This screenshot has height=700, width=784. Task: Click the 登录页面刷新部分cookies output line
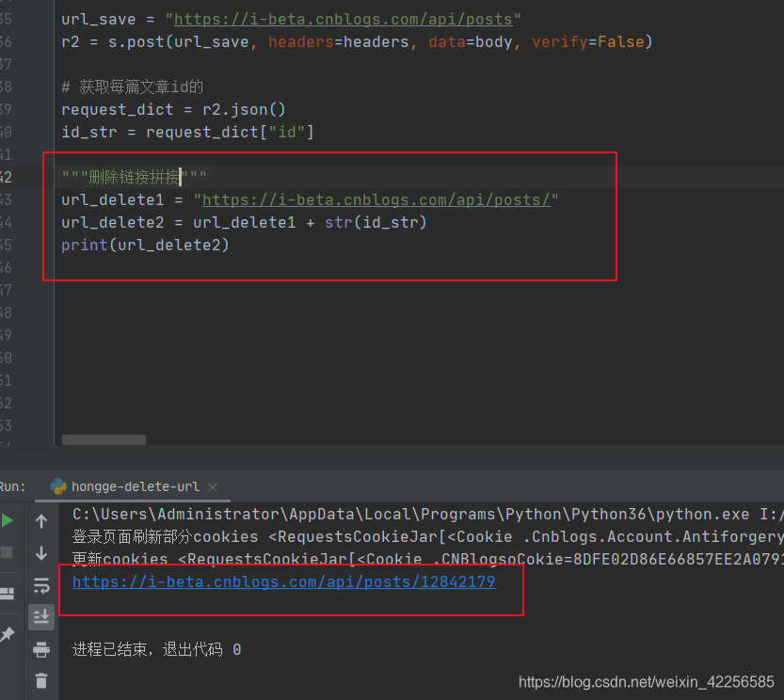coord(428,537)
